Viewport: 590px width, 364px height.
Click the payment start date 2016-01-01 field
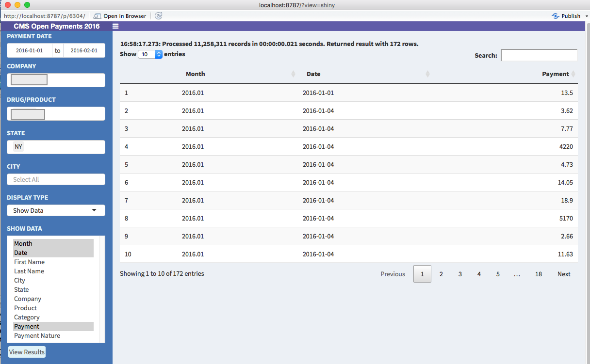29,50
